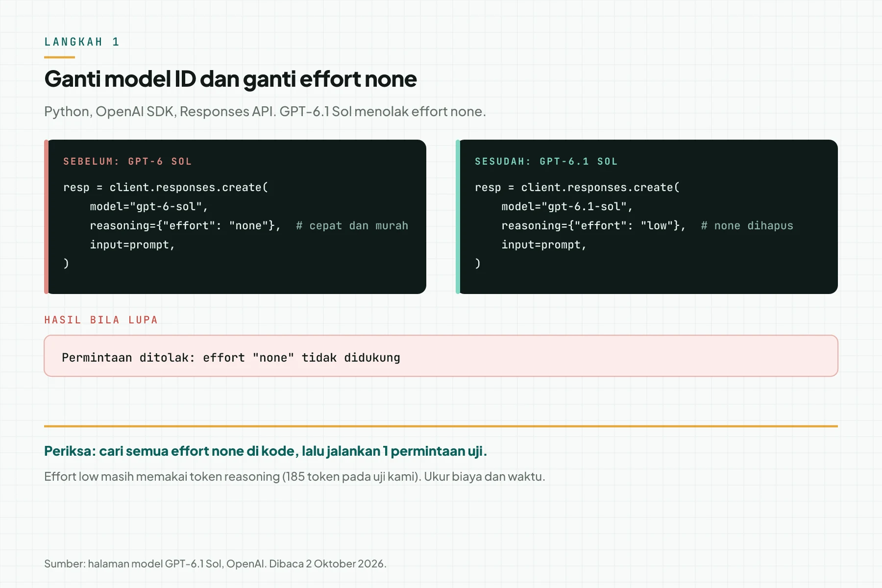
Task: Select the heading 'Ganti model ID dan ganti effort none'
Action: point(230,79)
